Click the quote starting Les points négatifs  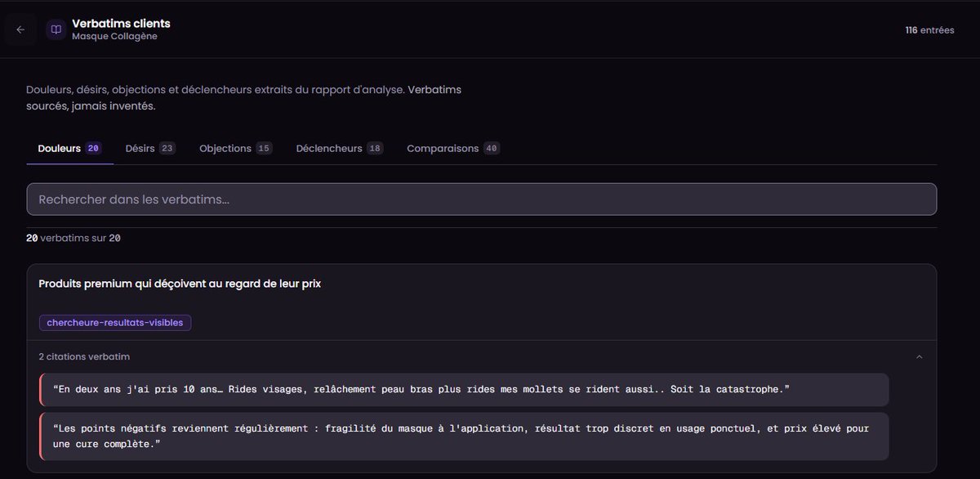(464, 436)
